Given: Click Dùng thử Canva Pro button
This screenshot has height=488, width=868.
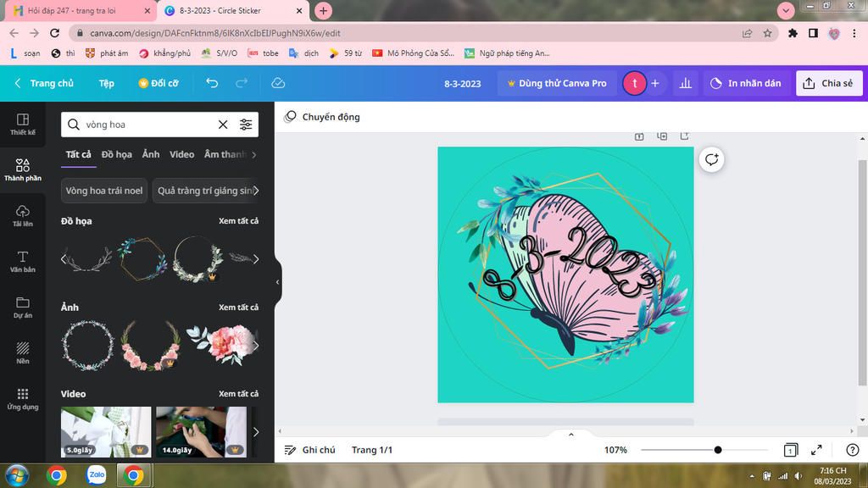Looking at the screenshot, I should pos(557,83).
